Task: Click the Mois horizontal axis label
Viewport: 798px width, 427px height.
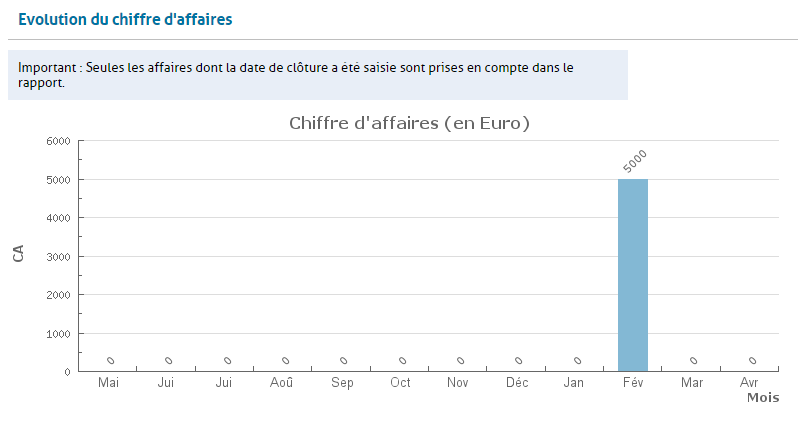Action: coord(762,397)
